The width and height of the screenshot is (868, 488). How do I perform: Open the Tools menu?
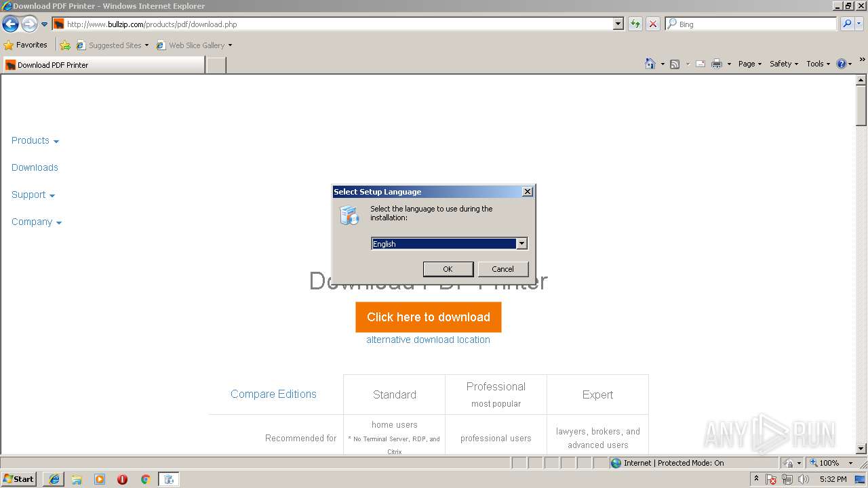pyautogui.click(x=818, y=64)
